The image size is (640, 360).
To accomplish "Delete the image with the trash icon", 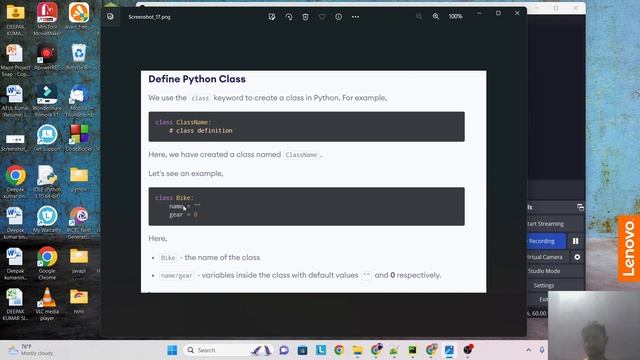I will 305,17.
